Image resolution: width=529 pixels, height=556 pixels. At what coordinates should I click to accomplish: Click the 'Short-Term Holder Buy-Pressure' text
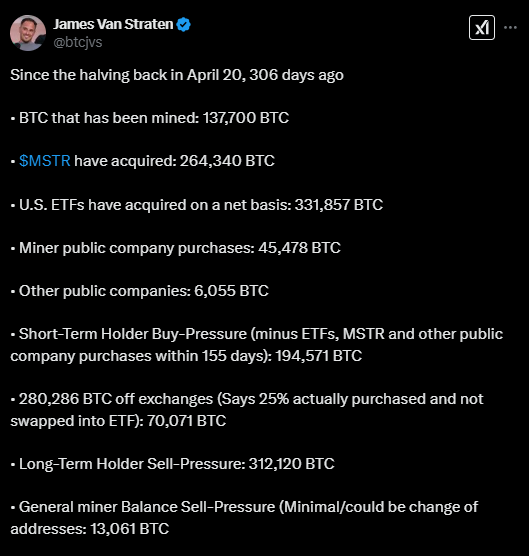[x=133, y=334]
